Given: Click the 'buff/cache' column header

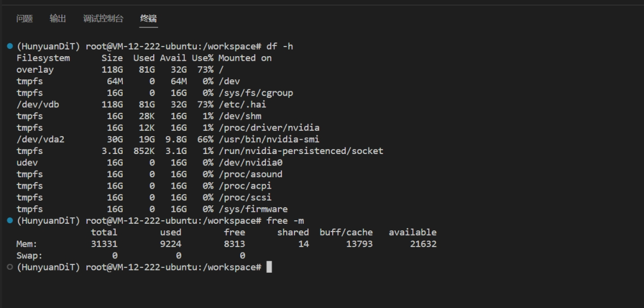Looking at the screenshot, I should pyautogui.click(x=346, y=232).
